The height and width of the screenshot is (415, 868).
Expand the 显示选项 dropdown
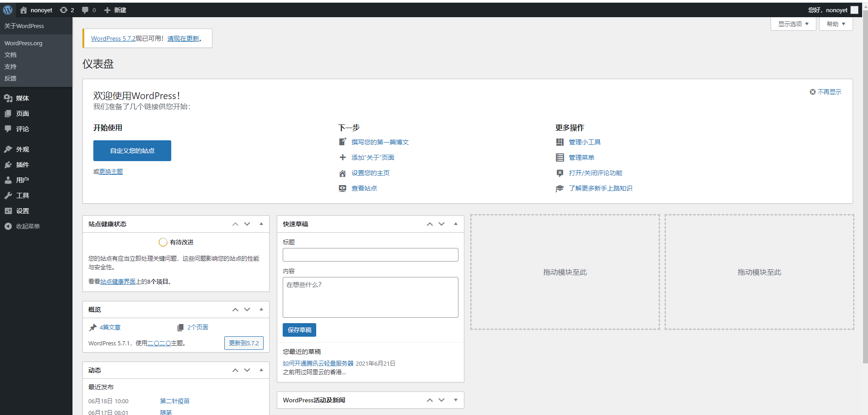pyautogui.click(x=793, y=24)
